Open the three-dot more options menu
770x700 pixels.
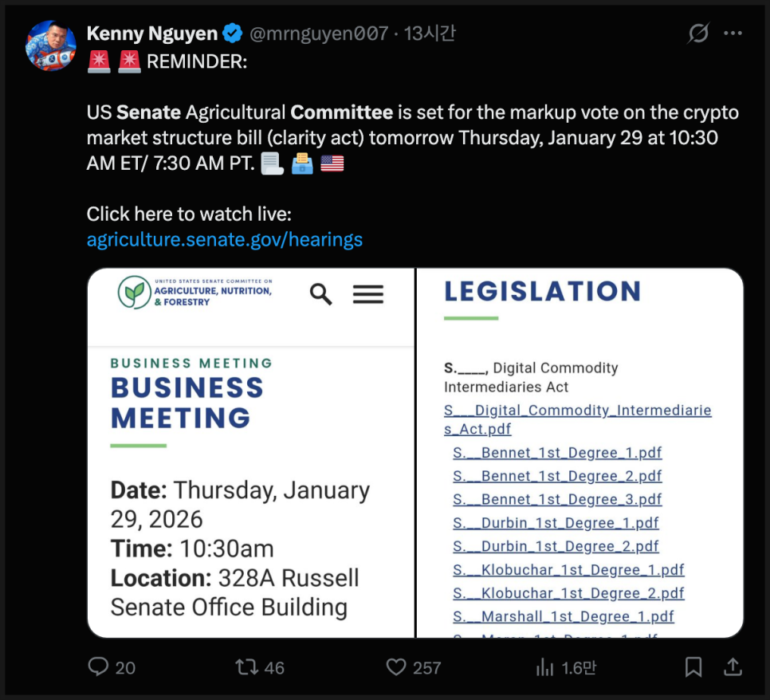(733, 33)
